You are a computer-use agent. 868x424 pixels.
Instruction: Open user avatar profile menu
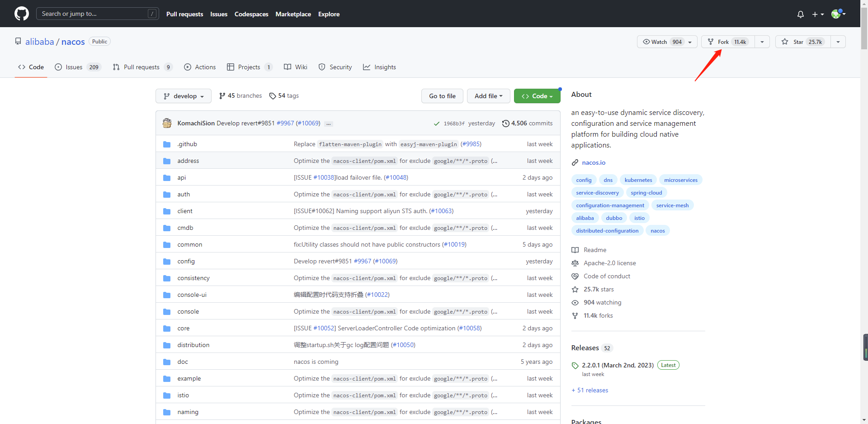(x=838, y=14)
